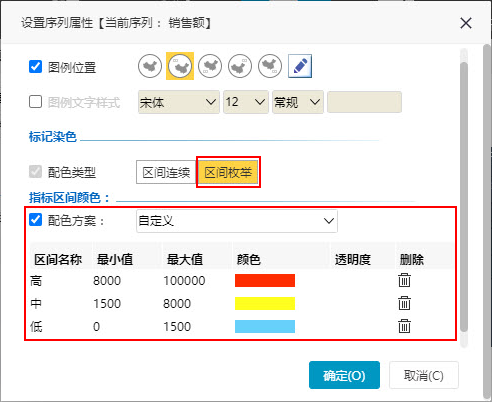Click the blue pencil custom position icon
The image size is (492, 402).
300,66
